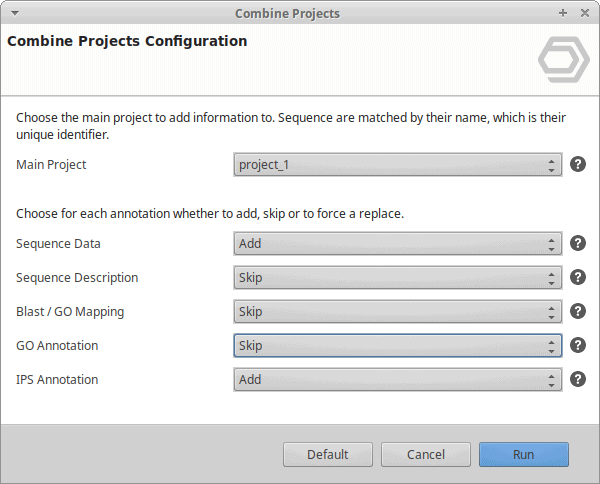Open help for IPS Annotation option

pos(578,380)
